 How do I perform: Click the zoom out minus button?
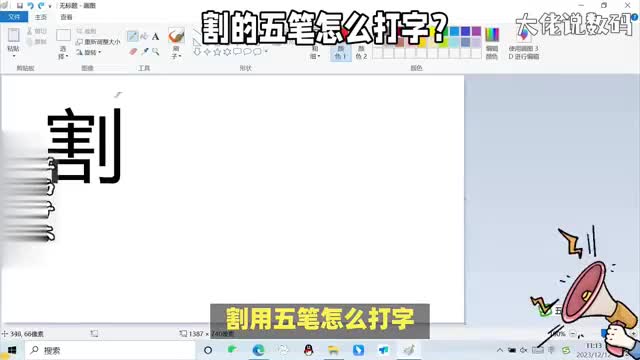tap(573, 333)
